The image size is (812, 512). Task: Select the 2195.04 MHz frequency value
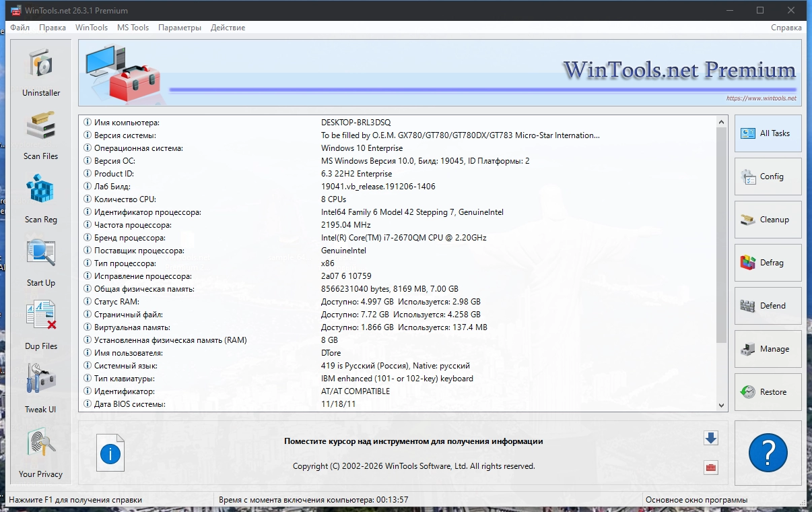(345, 225)
